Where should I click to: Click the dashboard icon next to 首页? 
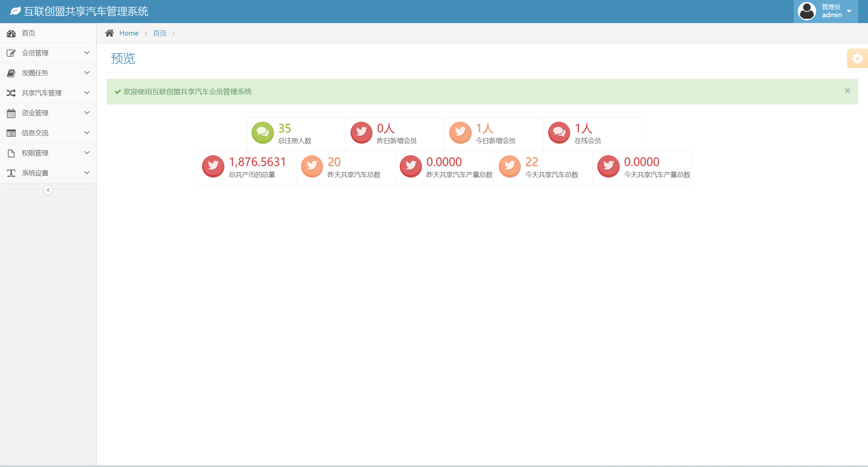tap(11, 33)
